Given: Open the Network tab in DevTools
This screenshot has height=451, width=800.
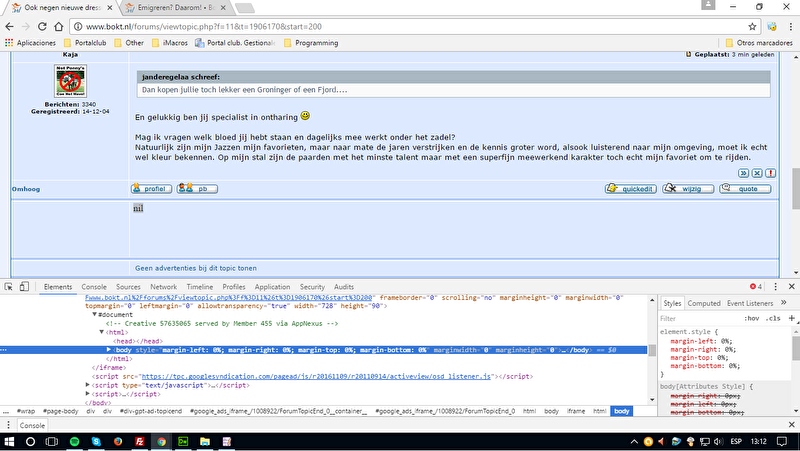Looking at the screenshot, I should pos(163,287).
